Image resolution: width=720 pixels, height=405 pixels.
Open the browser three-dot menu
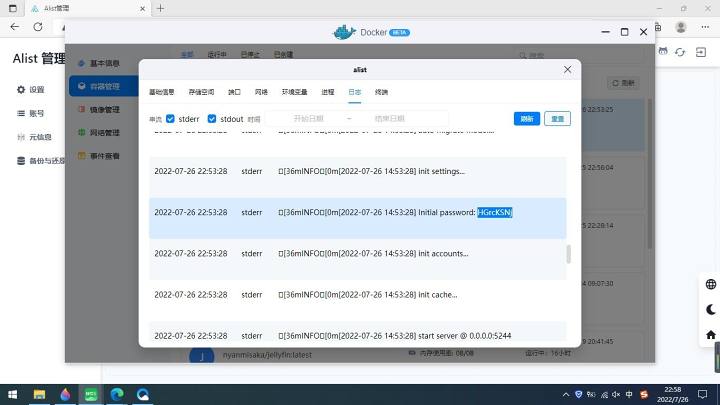click(x=705, y=27)
